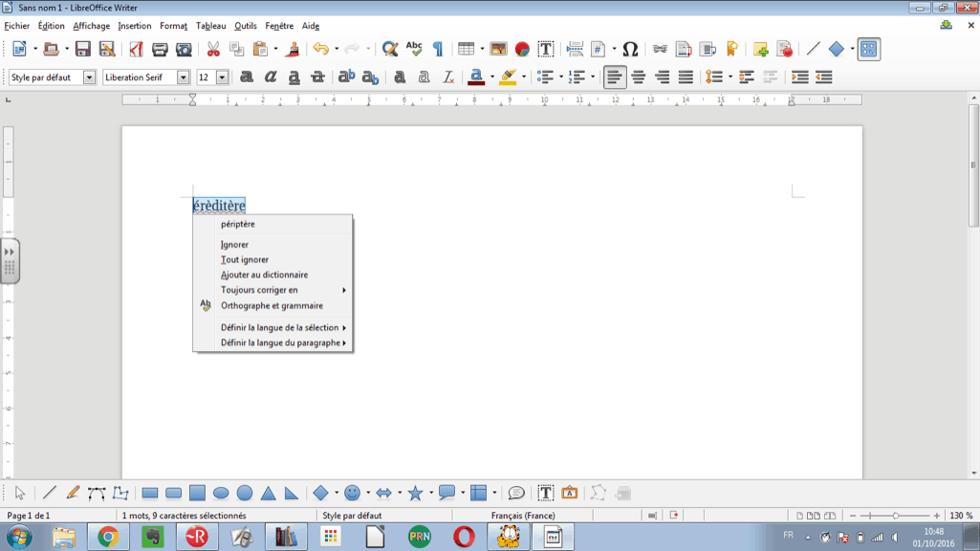Insert text box icon in standard toolbar
The image size is (980, 551).
(x=546, y=49)
